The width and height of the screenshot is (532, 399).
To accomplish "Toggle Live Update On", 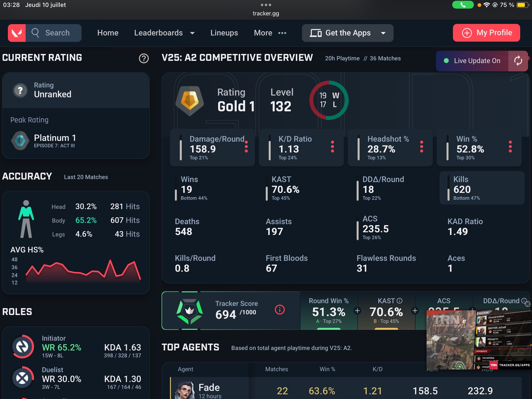I will 472,61.
